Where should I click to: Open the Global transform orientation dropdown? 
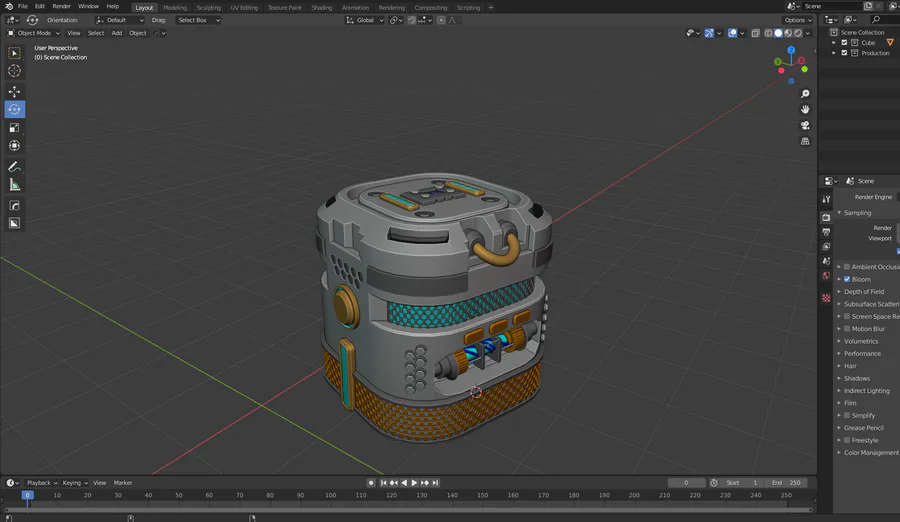point(364,20)
